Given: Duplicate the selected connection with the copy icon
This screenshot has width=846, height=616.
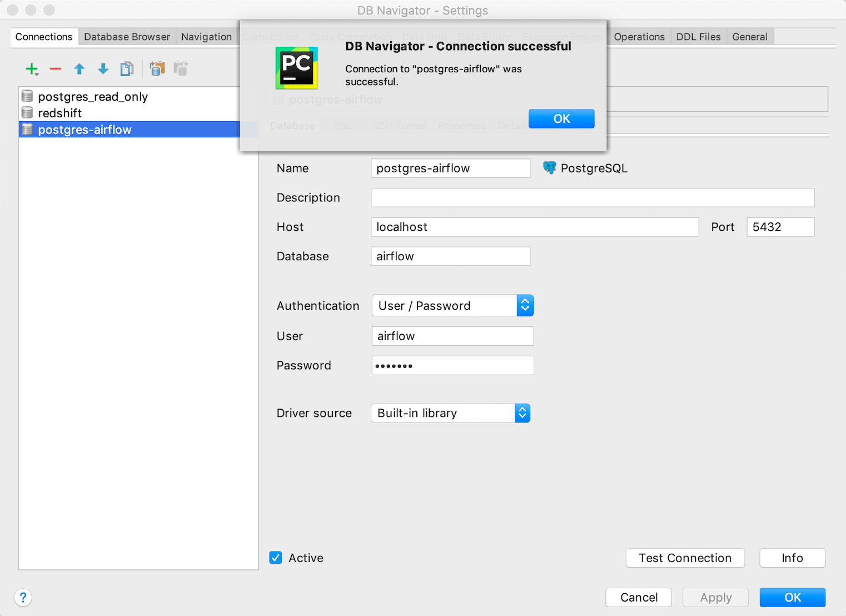Looking at the screenshot, I should [127, 69].
